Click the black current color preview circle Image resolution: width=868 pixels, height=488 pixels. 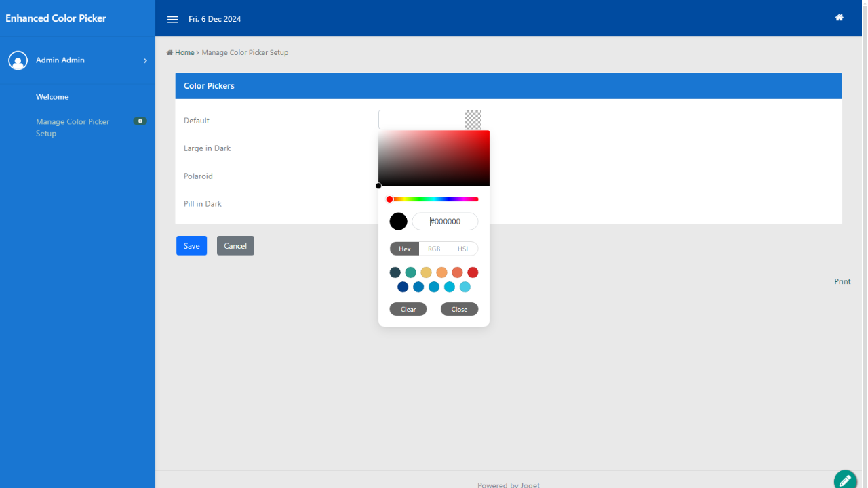pyautogui.click(x=398, y=222)
